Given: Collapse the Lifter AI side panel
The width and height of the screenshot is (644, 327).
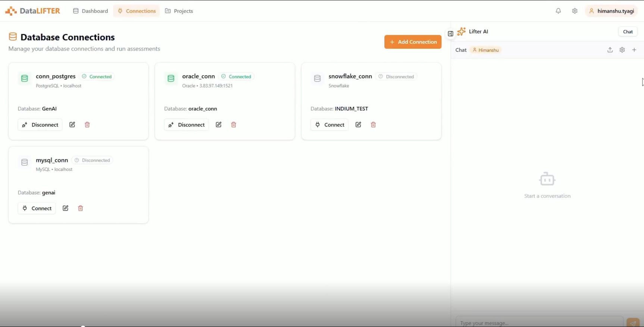Looking at the screenshot, I should [x=450, y=34].
